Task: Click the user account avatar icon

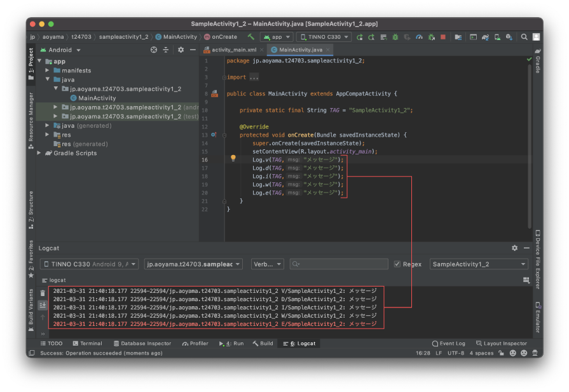Action: click(x=536, y=37)
